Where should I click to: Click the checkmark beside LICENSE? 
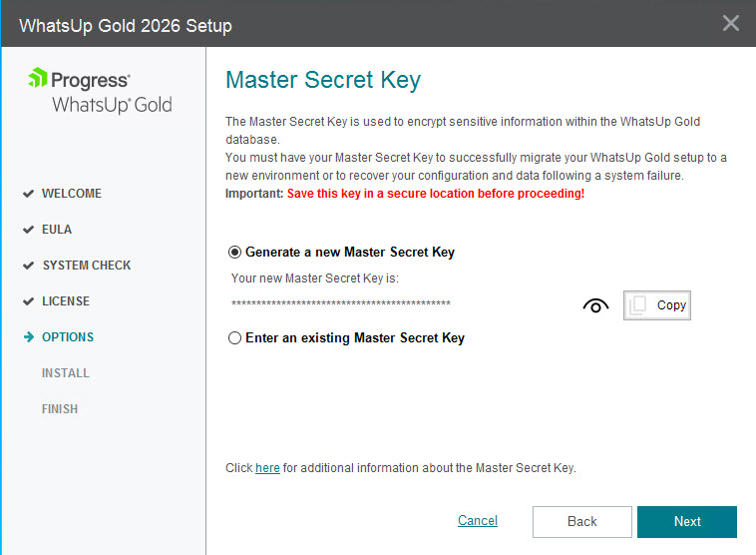[29, 301]
